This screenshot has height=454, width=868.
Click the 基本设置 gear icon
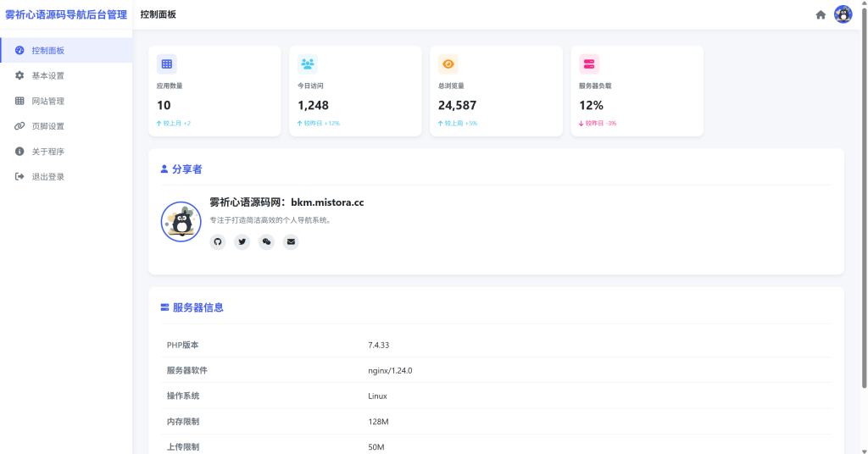(19, 75)
